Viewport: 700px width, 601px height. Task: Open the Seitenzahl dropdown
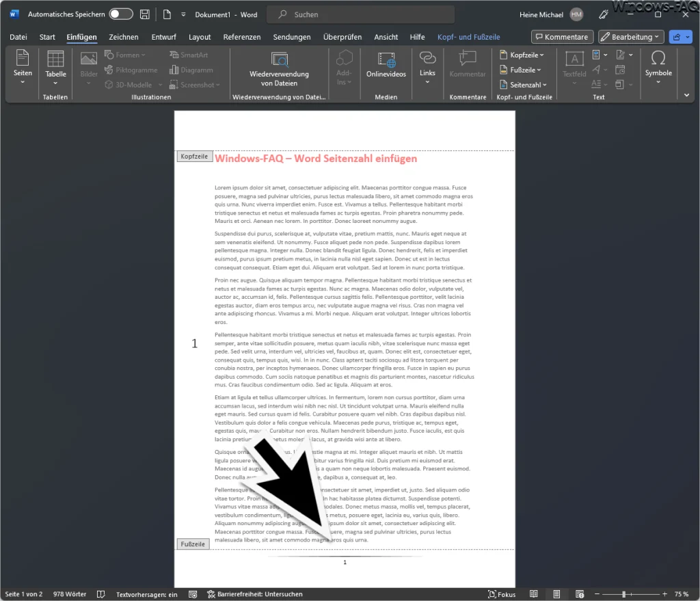(x=523, y=84)
